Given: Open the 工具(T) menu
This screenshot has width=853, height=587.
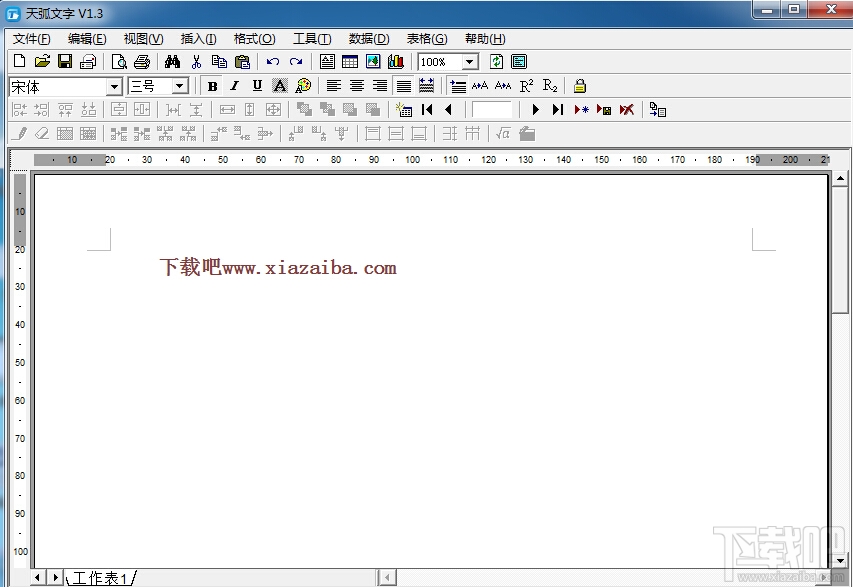Looking at the screenshot, I should click(x=312, y=39).
